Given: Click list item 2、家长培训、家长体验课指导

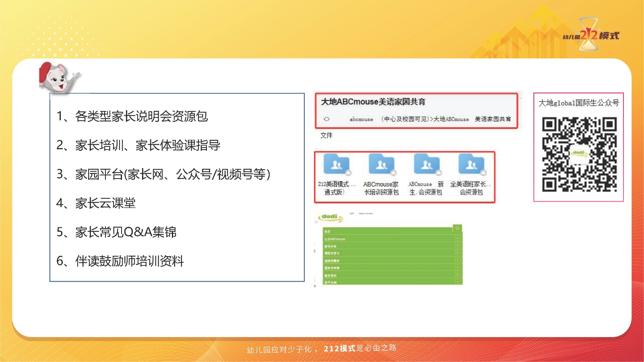Looking at the screenshot, I should click(x=138, y=145).
